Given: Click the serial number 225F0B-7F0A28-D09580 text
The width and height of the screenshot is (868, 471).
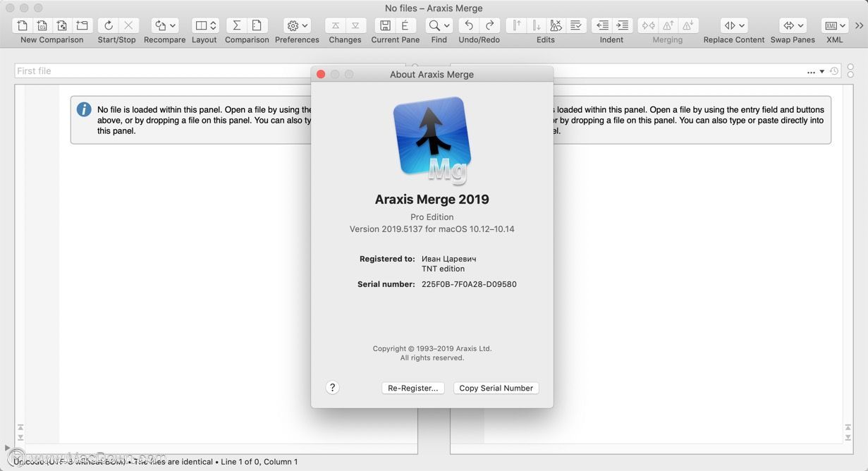Looking at the screenshot, I should point(469,284).
